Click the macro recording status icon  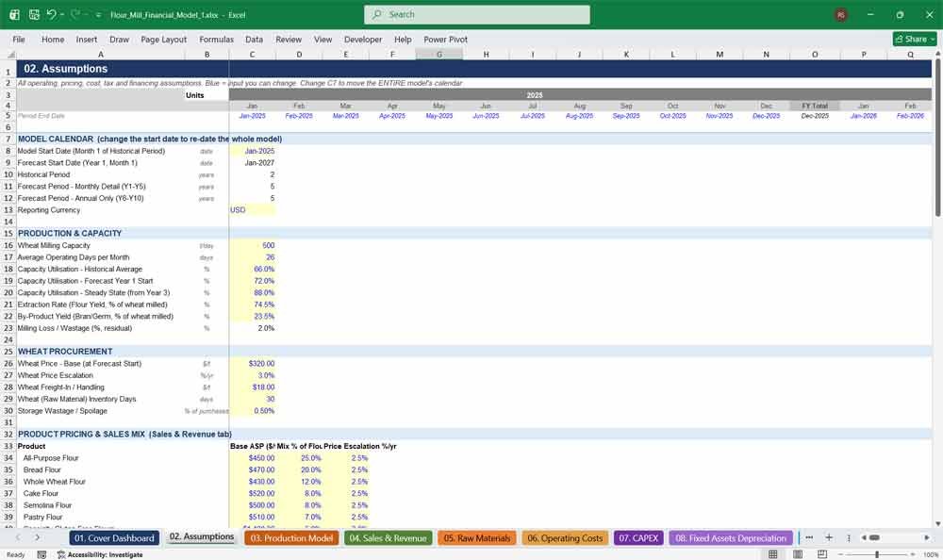[x=41, y=554]
